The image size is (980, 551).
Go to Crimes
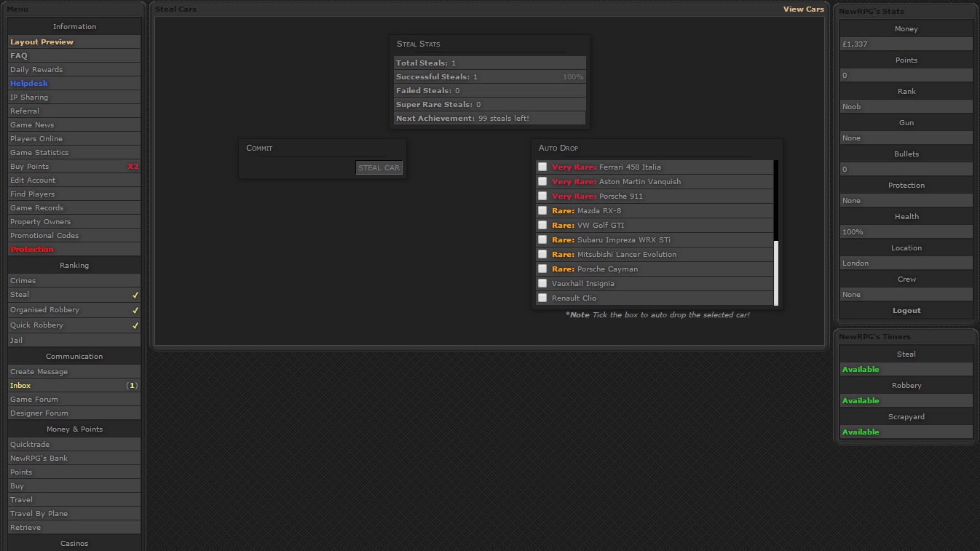(74, 281)
